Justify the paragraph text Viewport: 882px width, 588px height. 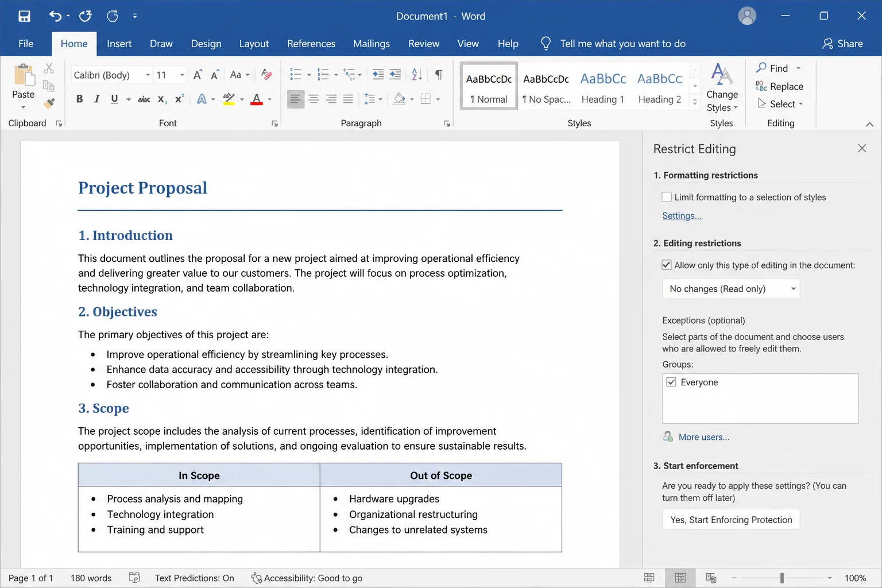click(348, 99)
